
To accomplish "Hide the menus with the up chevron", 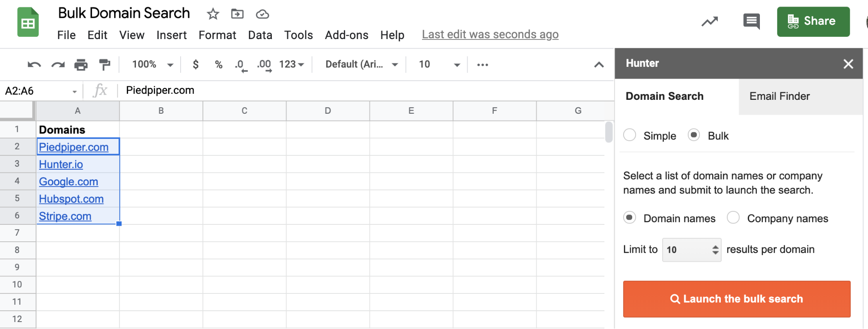I will [599, 65].
